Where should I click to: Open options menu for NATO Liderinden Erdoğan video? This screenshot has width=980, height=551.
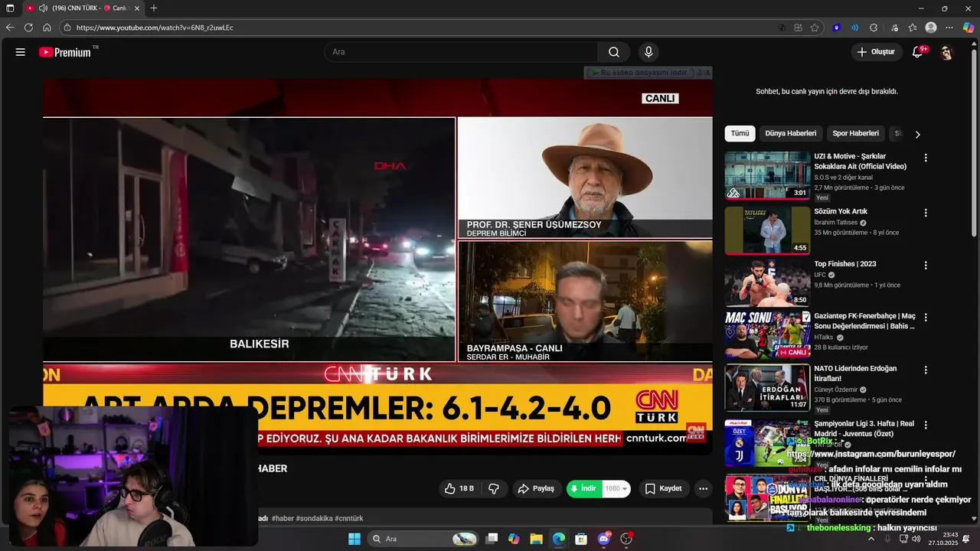(926, 370)
